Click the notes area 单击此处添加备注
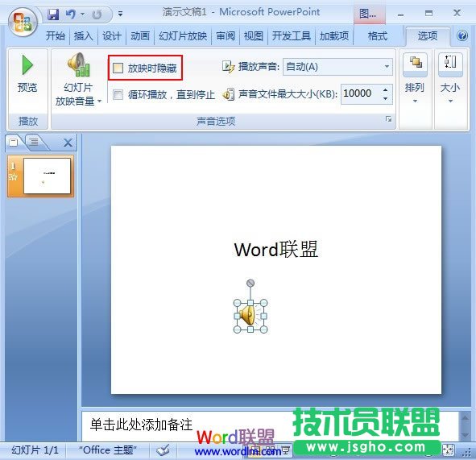 coord(142,425)
